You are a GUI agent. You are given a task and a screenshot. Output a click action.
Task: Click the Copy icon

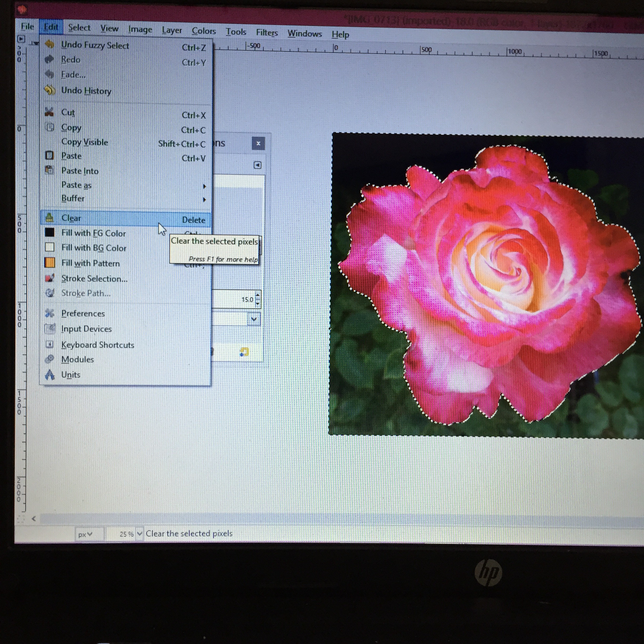click(50, 127)
